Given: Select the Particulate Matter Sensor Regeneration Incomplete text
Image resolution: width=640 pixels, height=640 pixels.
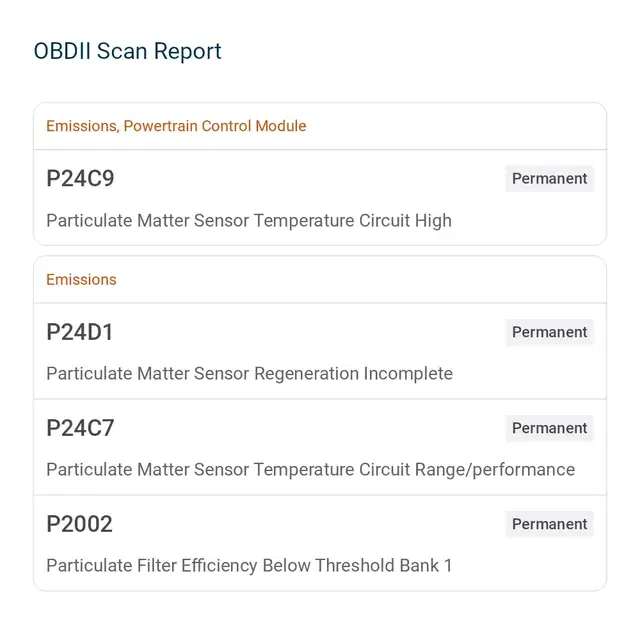Looking at the screenshot, I should 249,373.
